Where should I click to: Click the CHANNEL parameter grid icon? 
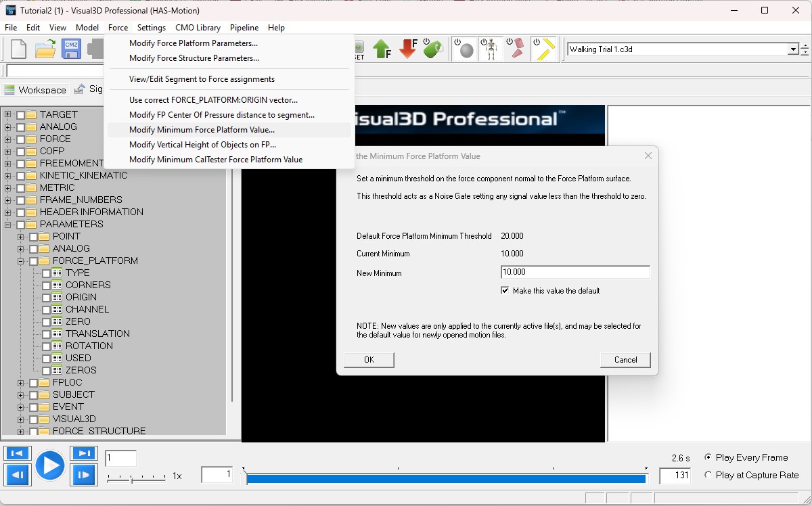(58, 309)
